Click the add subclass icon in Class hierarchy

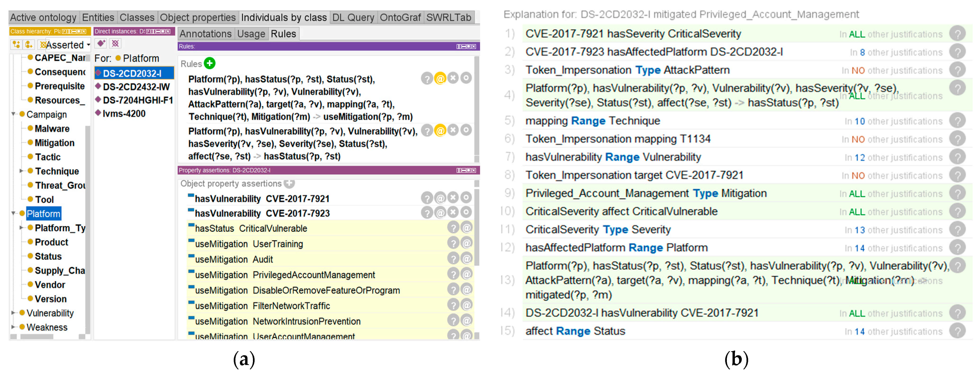[16, 45]
